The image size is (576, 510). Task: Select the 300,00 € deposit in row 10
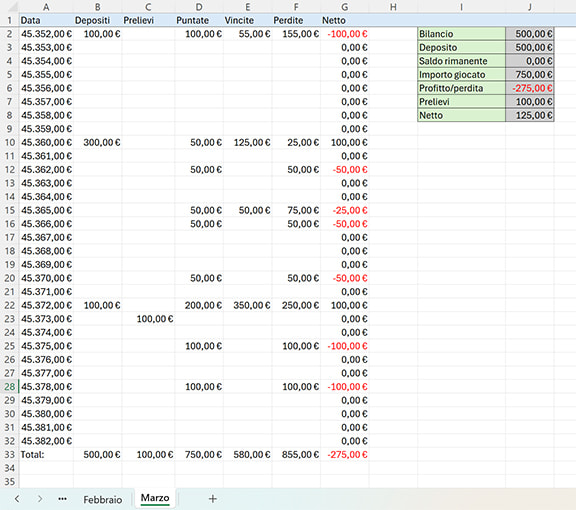[98, 143]
